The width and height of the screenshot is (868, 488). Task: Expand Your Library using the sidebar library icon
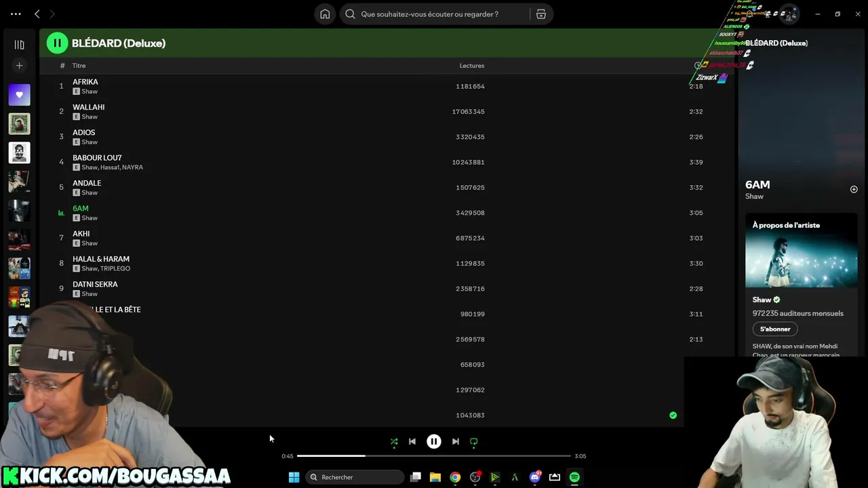point(19,45)
